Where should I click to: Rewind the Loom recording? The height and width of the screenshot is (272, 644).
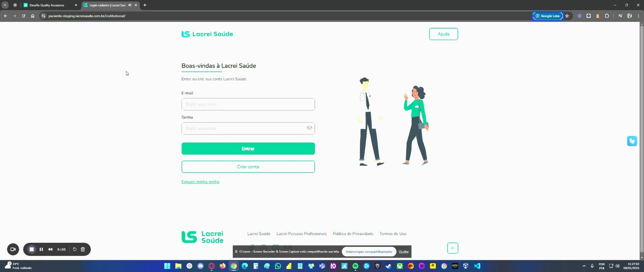tap(50, 249)
